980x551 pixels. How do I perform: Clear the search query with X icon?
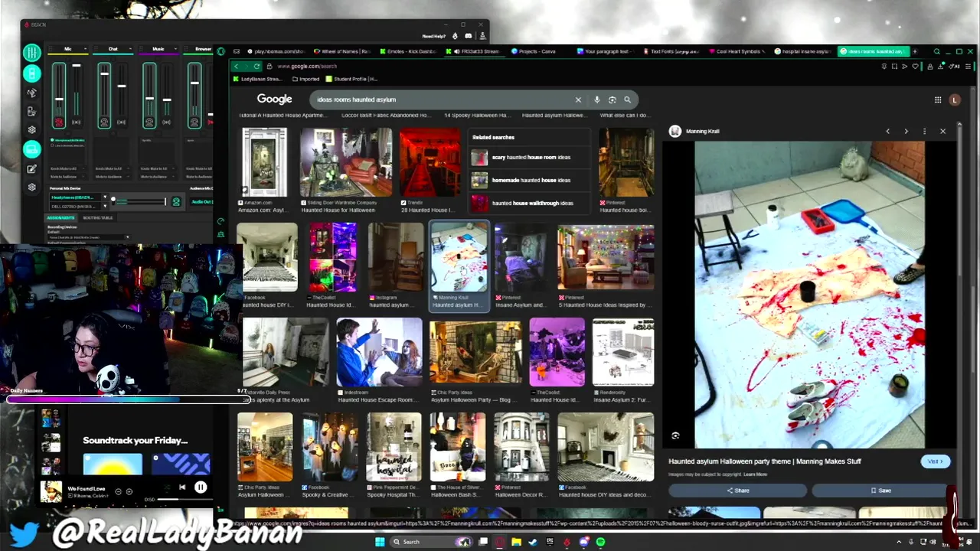pos(578,99)
